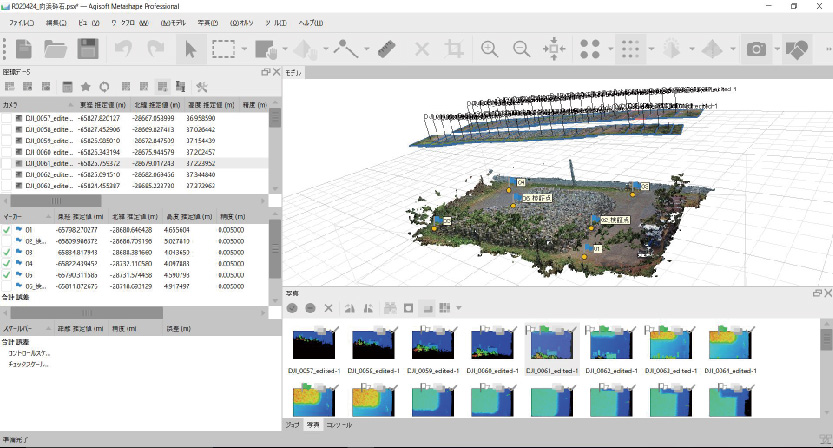Screen dimensions: 833x448
Task: Open the Show Cameras dropdown arrow
Action: (x=777, y=49)
